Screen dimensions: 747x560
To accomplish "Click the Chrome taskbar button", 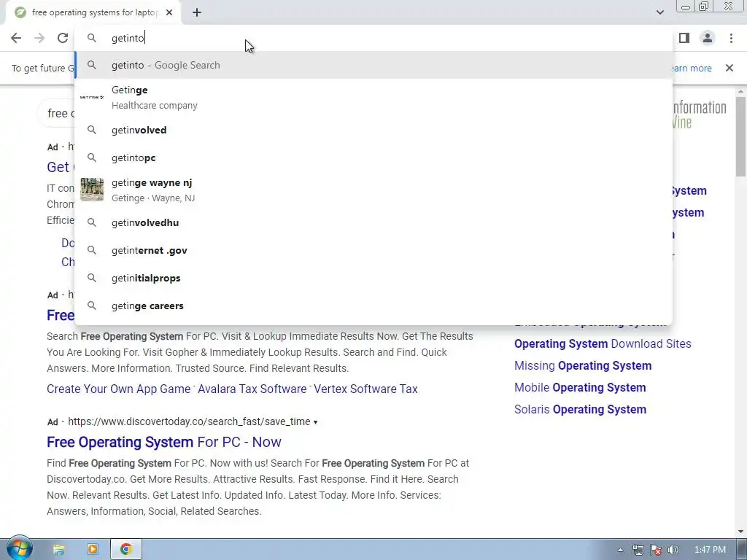I will [x=125, y=550].
